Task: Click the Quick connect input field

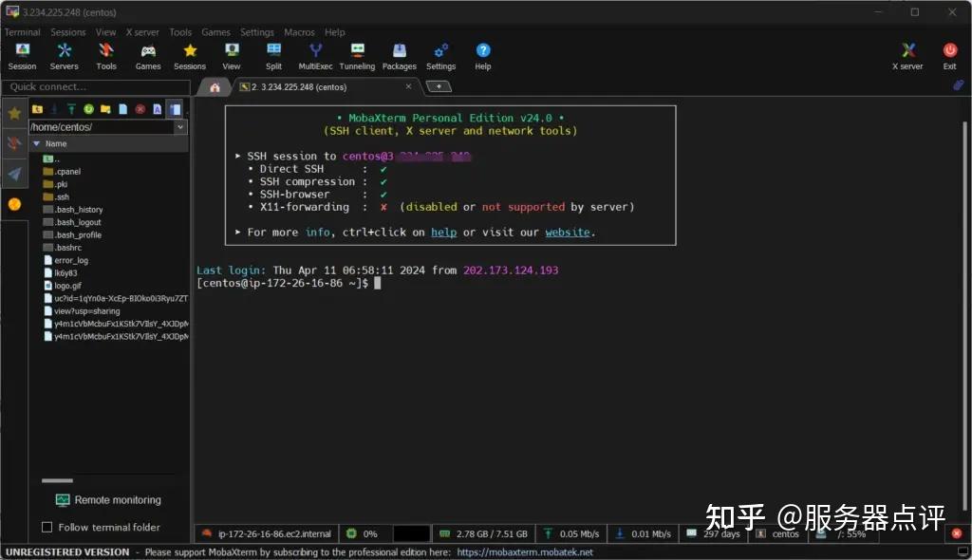Action: coord(96,86)
